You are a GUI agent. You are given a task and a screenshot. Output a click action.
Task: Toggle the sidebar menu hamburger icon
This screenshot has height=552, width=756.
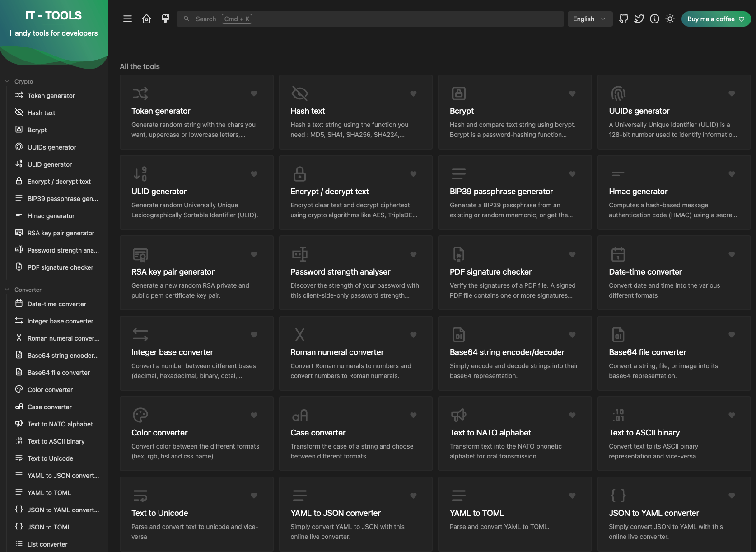(x=127, y=19)
